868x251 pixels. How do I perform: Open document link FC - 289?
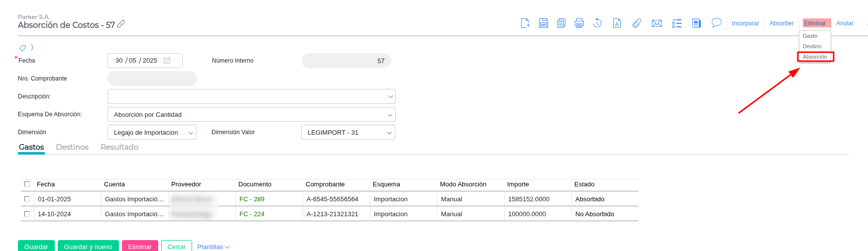pyautogui.click(x=252, y=199)
